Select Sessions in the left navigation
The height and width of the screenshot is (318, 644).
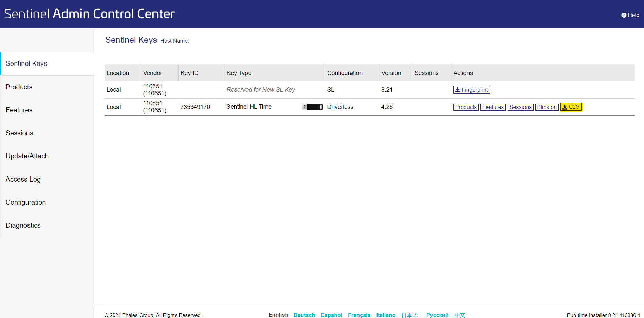tap(19, 133)
